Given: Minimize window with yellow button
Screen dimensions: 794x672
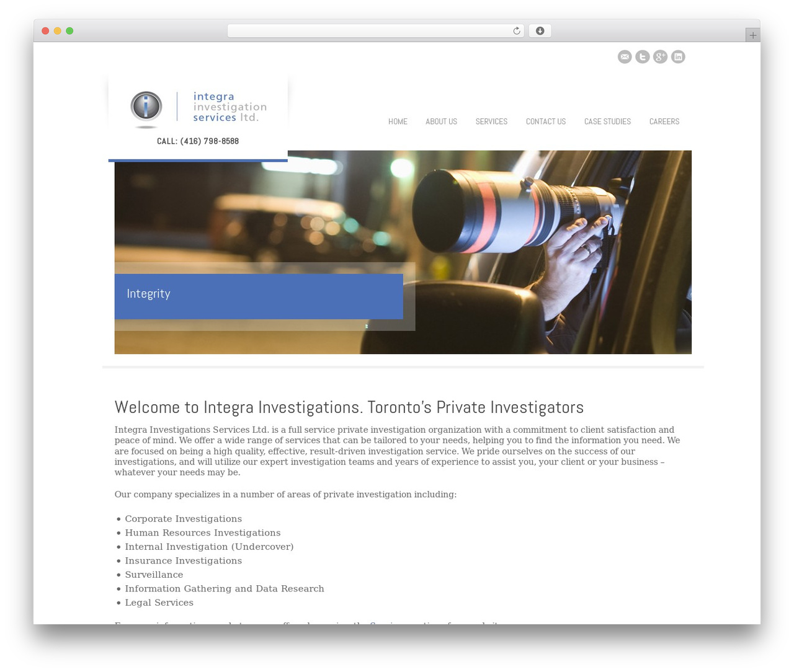Looking at the screenshot, I should (58, 31).
